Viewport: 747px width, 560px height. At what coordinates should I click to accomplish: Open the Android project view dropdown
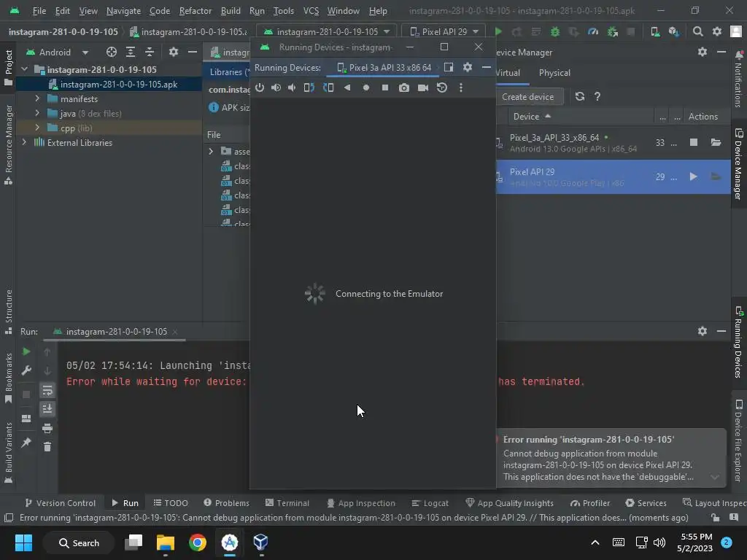point(57,52)
